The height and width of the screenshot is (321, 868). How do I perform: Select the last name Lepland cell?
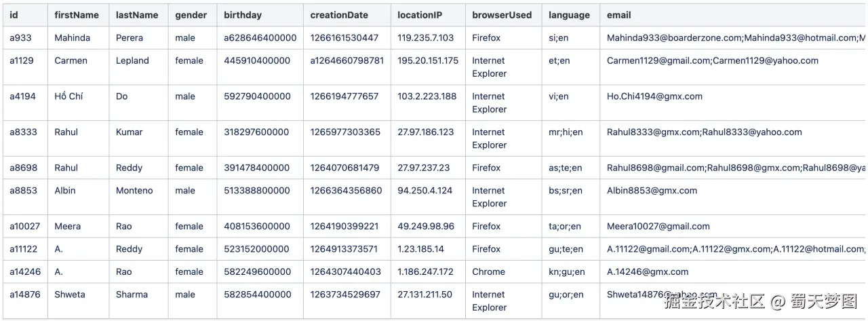click(x=132, y=60)
